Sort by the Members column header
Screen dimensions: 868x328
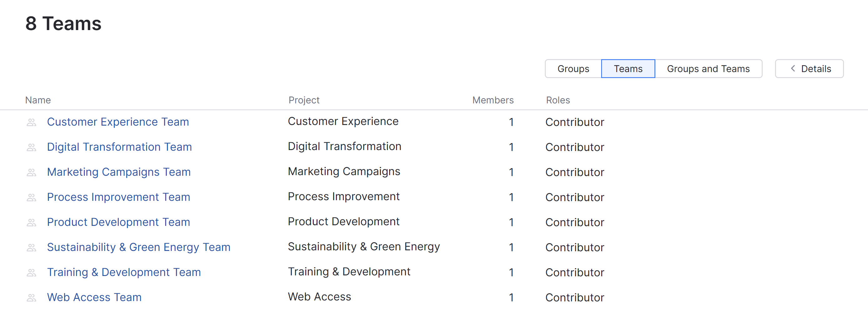click(x=493, y=100)
